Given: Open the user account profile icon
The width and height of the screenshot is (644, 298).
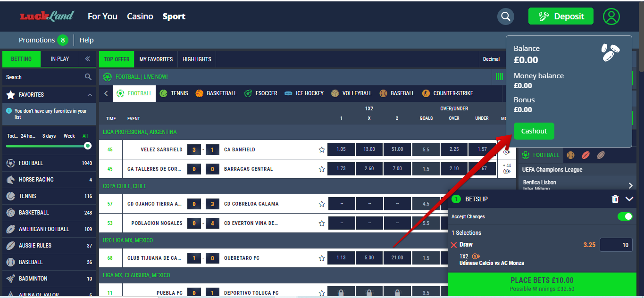Looking at the screenshot, I should (611, 17).
